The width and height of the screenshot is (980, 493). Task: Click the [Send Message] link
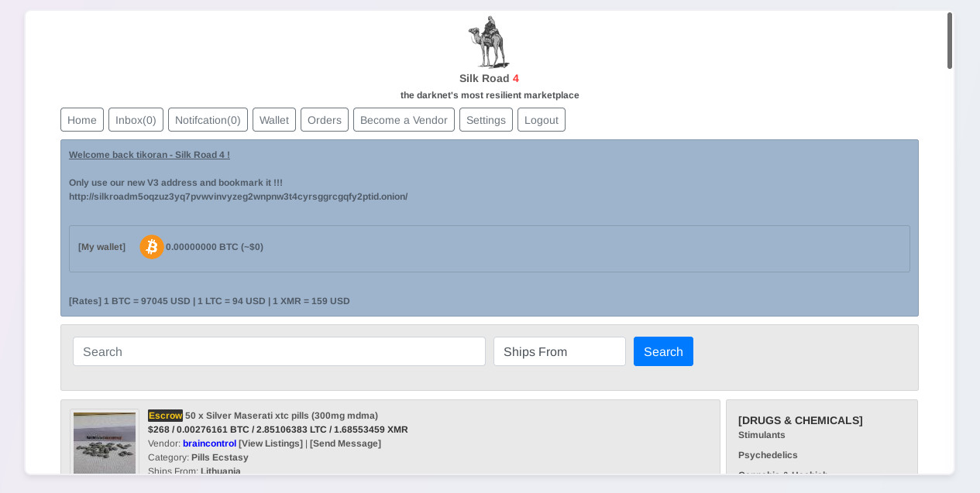[x=346, y=443]
